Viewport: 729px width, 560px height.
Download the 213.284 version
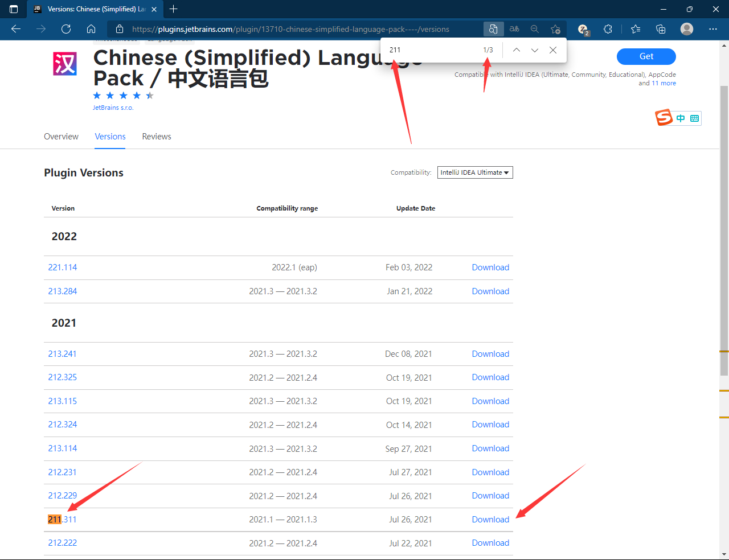[x=490, y=291]
